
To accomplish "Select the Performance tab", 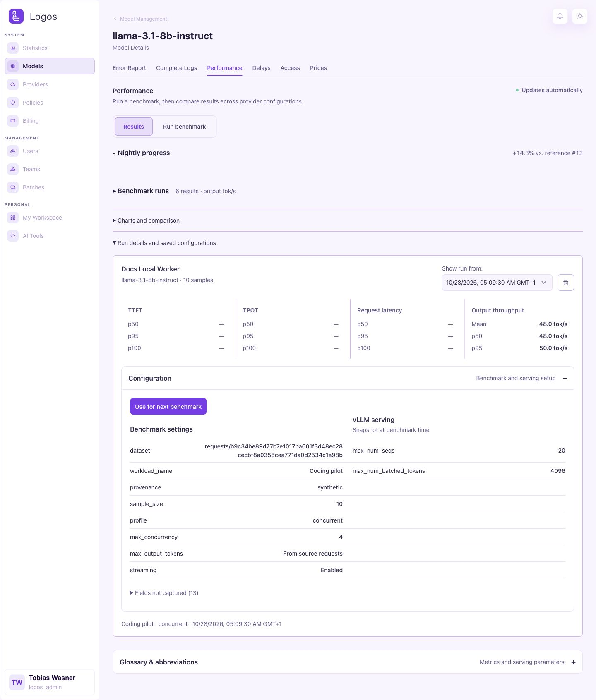I will (x=225, y=68).
